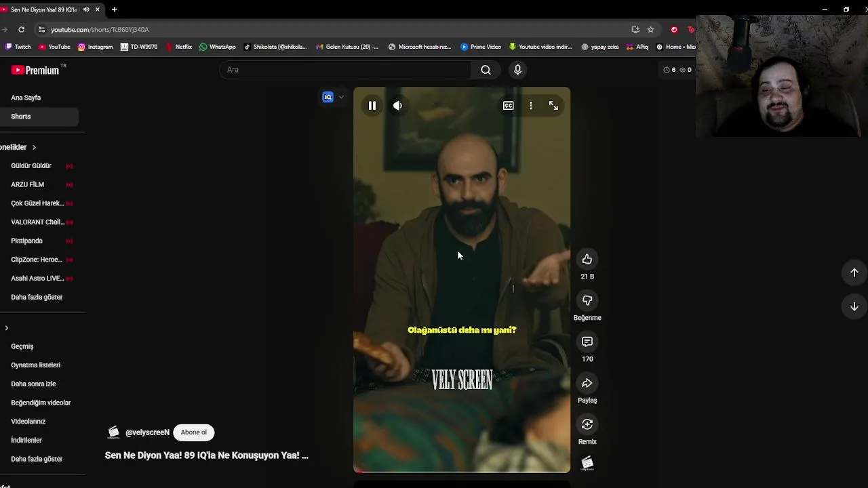Screen dimensions: 868x488
Task: Go to the previous Short
Action: pos(854,272)
